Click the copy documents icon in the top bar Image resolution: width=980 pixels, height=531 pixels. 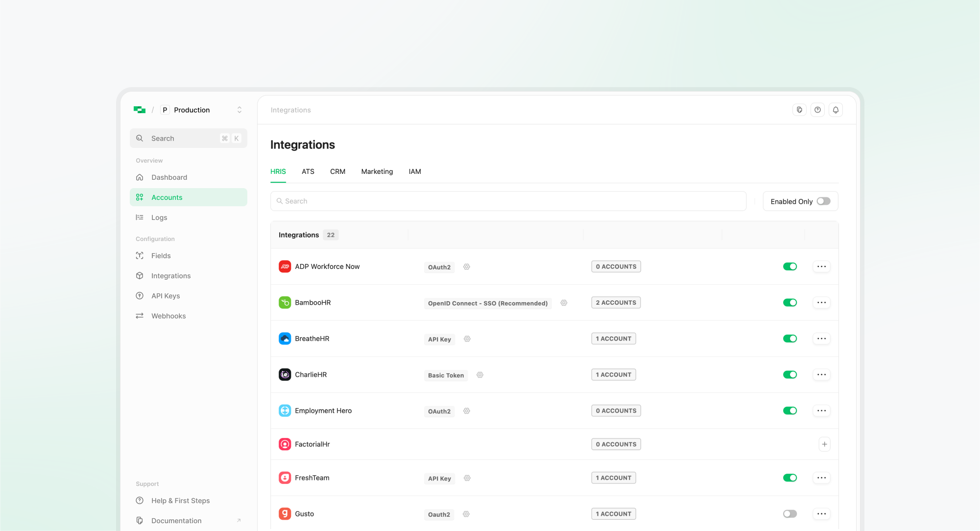pos(799,110)
